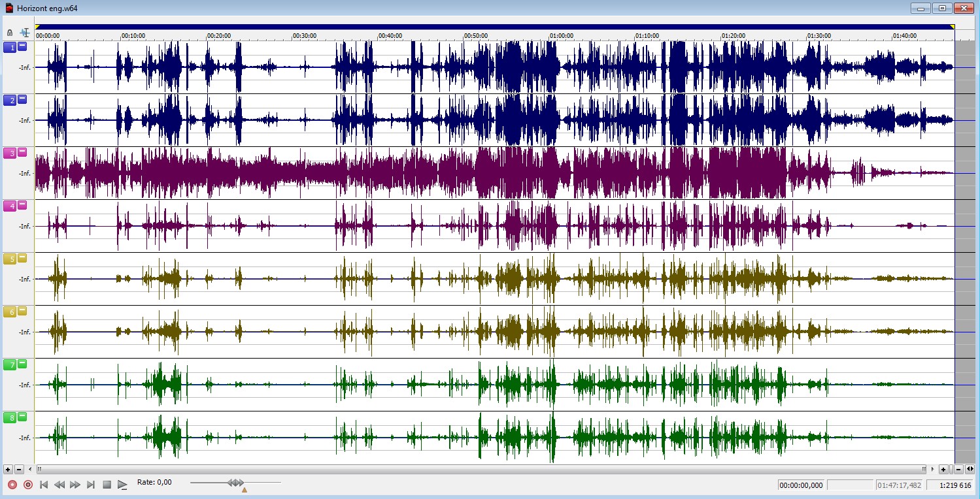
Task: Collapse channel 5 with its minimize button
Action: [22, 258]
